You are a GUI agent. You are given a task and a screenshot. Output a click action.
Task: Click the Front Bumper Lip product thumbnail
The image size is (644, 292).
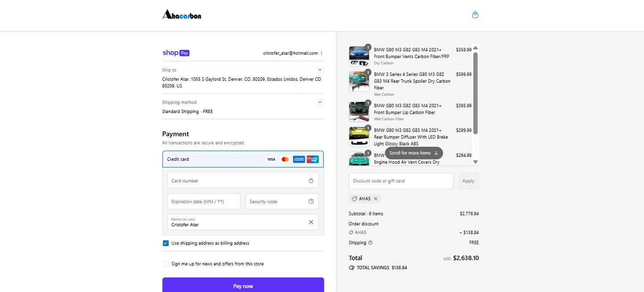359,112
